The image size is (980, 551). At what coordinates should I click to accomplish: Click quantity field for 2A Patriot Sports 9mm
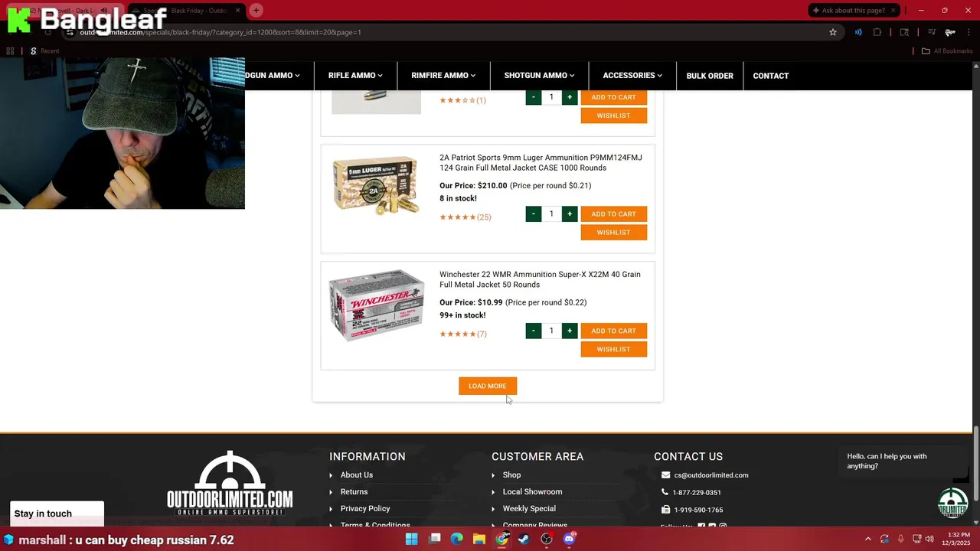pyautogui.click(x=551, y=214)
